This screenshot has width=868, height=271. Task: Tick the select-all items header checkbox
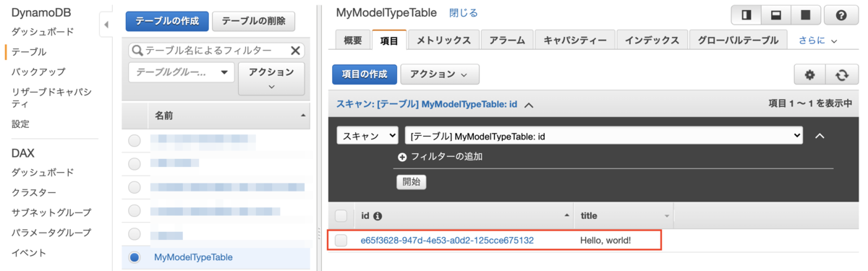coord(341,215)
